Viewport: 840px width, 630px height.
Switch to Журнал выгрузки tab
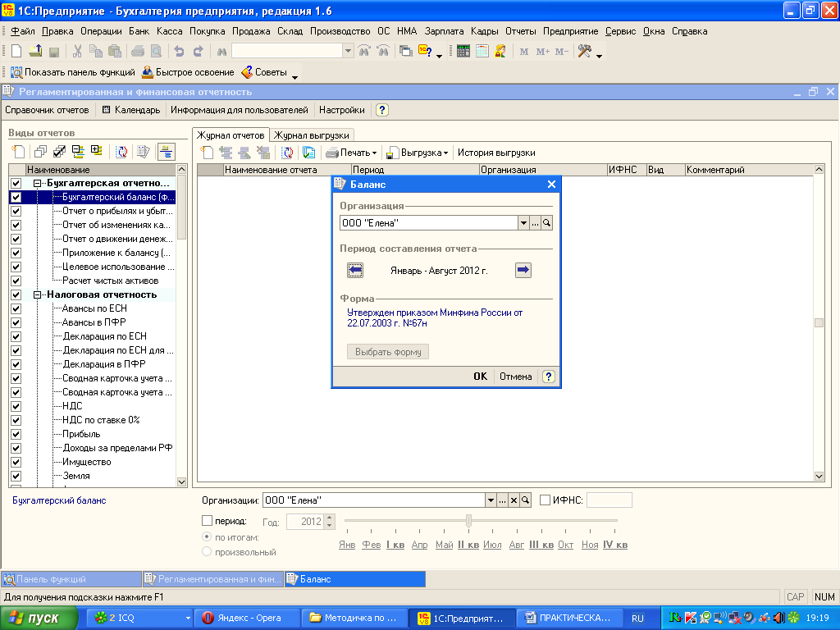click(311, 135)
